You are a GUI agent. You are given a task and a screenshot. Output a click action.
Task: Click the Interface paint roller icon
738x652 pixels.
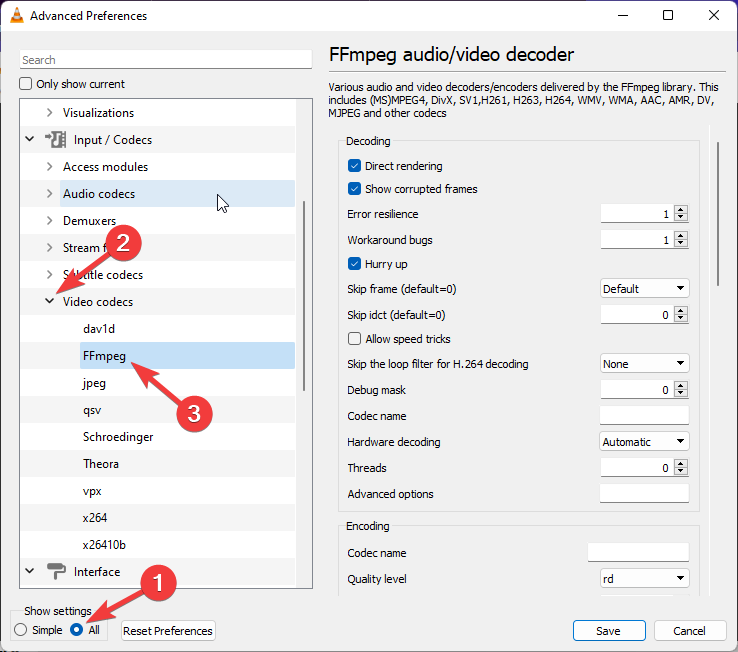tap(56, 572)
